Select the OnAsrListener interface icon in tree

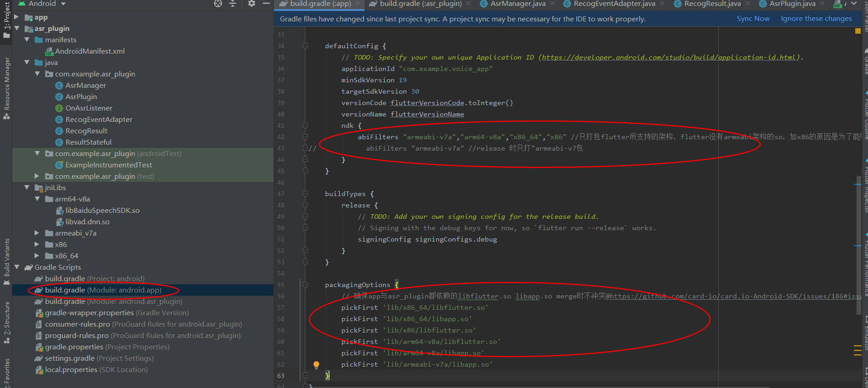(59, 108)
